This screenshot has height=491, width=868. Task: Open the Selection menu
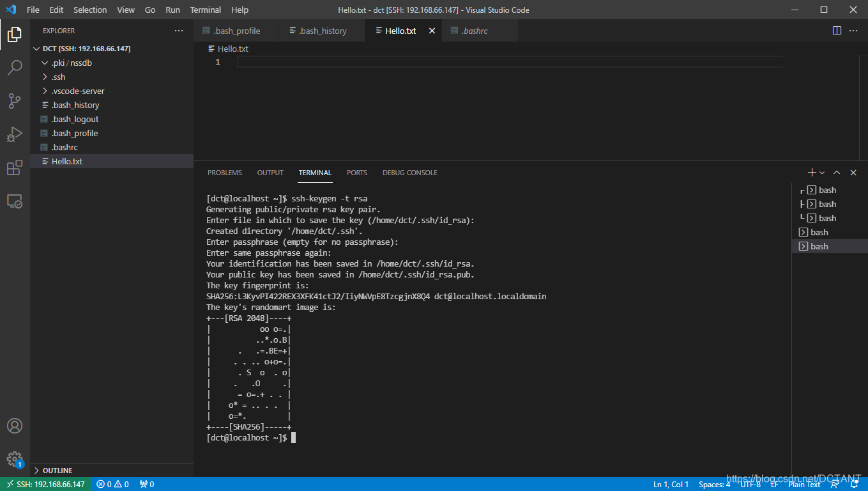coord(90,10)
